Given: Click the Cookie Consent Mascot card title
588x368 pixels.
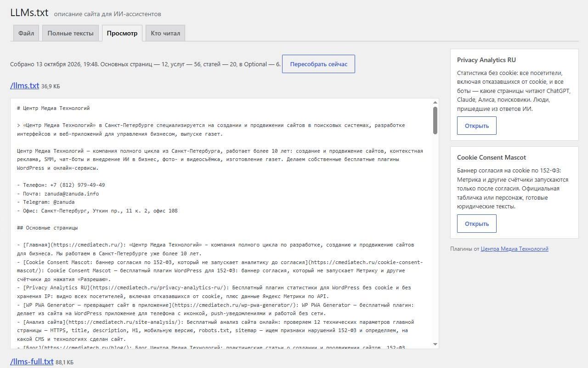Looking at the screenshot, I should coord(492,157).
